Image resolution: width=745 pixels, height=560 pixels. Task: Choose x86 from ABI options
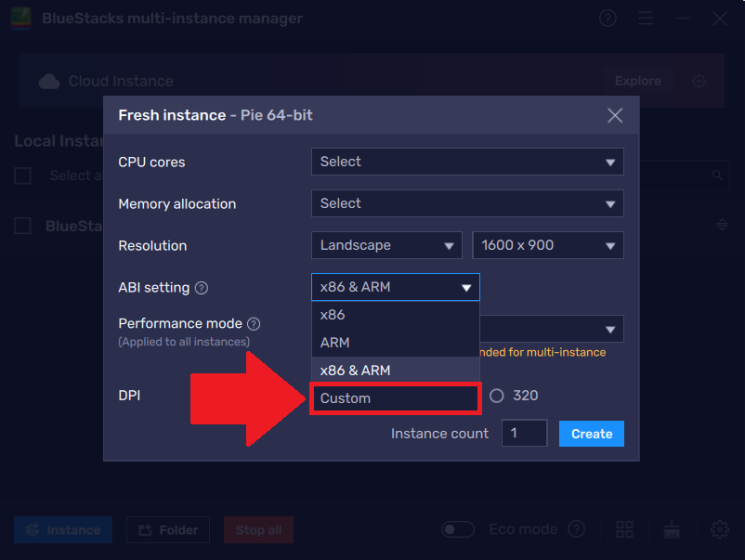(396, 315)
